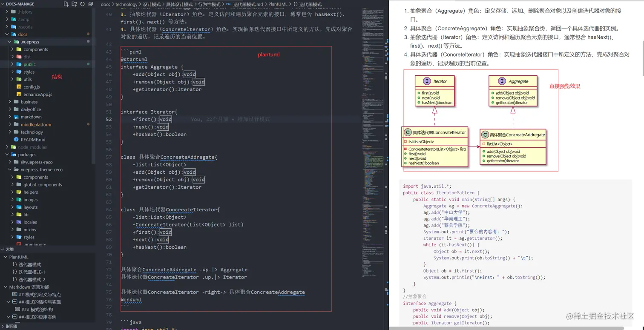Click breadcrumb symbol PlantUML
Viewport: 644px width, 330px height.
278,4
